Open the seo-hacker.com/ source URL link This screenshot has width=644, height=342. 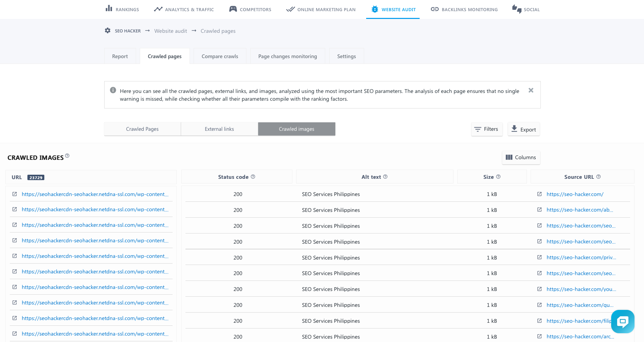click(575, 194)
